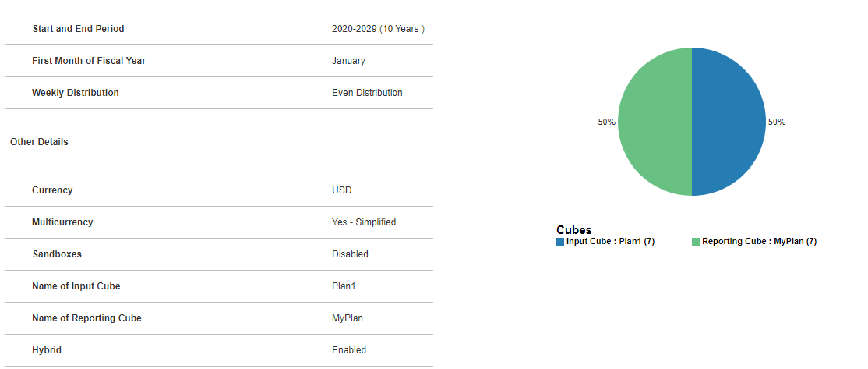Viewport: 868px width, 369px height.
Task: Click the "Even Distribution" weekly distribution value
Action: (367, 93)
